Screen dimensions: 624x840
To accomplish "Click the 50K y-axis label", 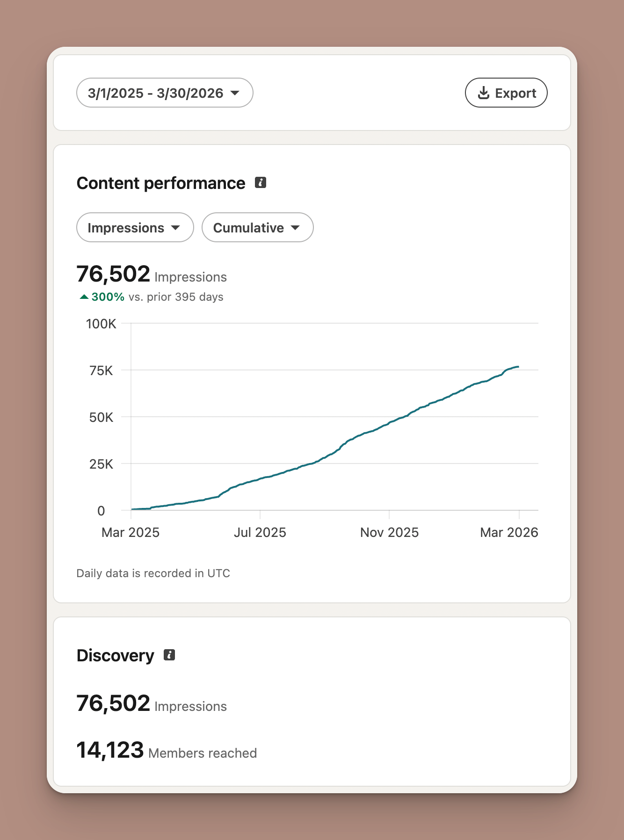I will (101, 417).
